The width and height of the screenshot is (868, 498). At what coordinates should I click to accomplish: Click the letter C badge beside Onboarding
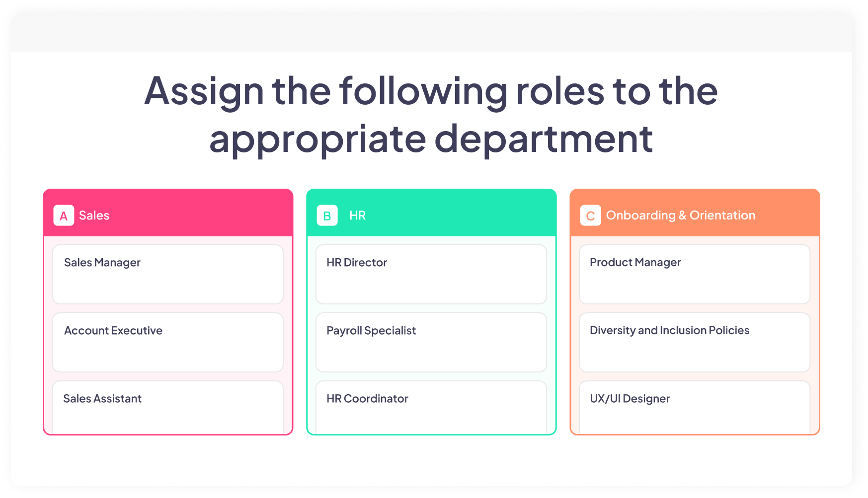590,215
